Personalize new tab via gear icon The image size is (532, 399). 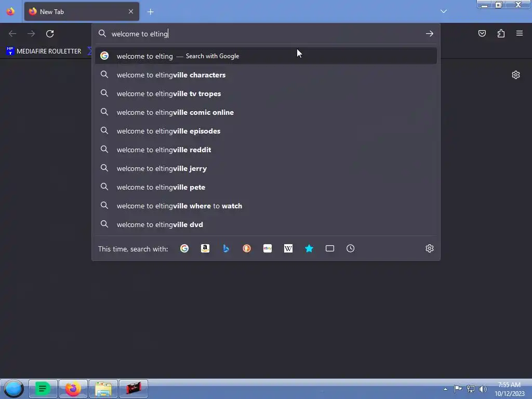point(516,75)
